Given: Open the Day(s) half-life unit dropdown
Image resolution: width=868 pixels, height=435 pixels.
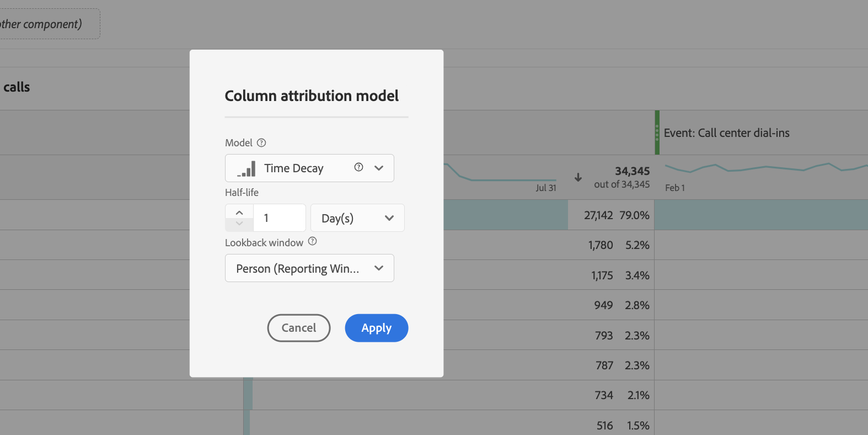Looking at the screenshot, I should [357, 218].
